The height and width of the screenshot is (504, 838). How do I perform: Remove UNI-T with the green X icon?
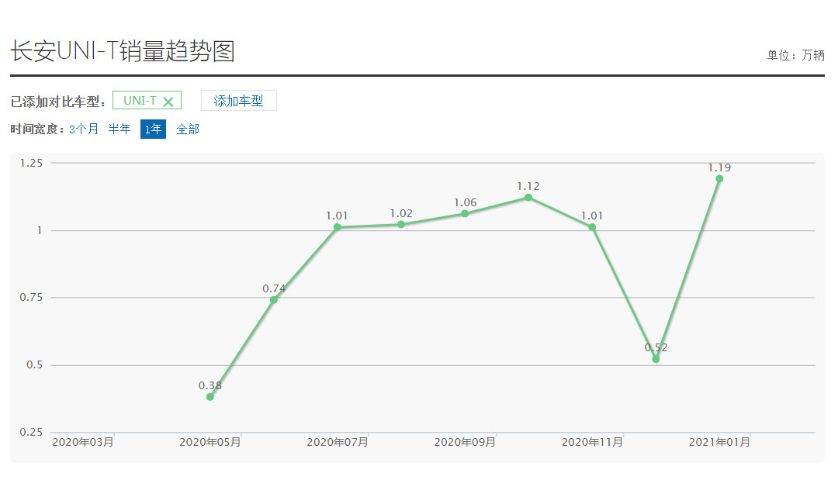168,102
